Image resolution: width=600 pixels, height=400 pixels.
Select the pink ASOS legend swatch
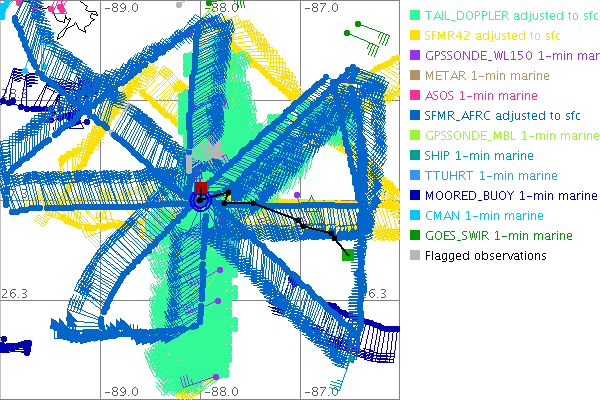click(415, 96)
